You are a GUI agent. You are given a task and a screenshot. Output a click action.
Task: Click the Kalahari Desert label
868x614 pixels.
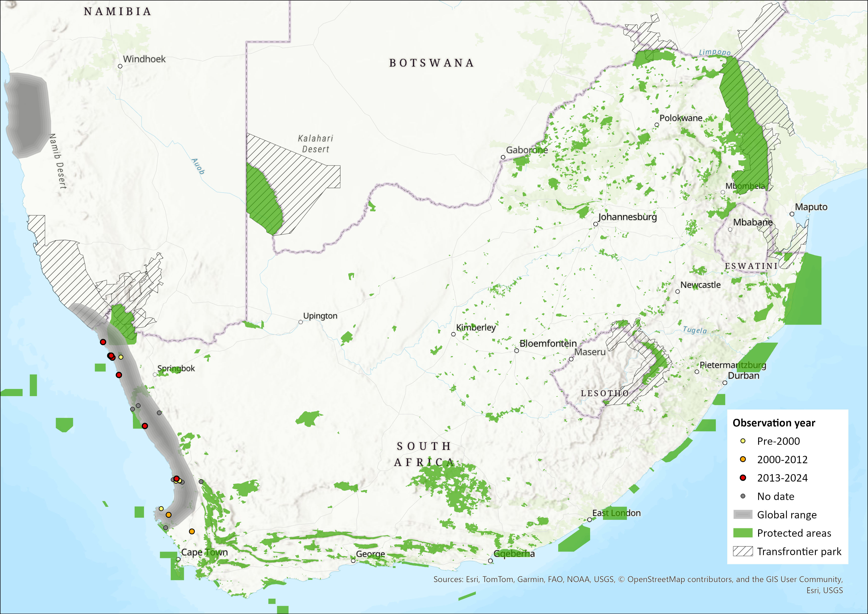[316, 144]
